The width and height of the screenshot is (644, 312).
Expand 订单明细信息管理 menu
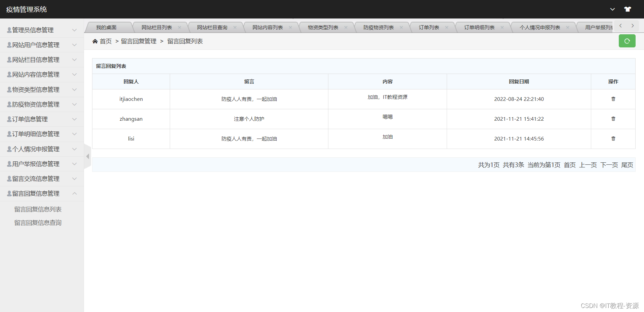click(42, 134)
